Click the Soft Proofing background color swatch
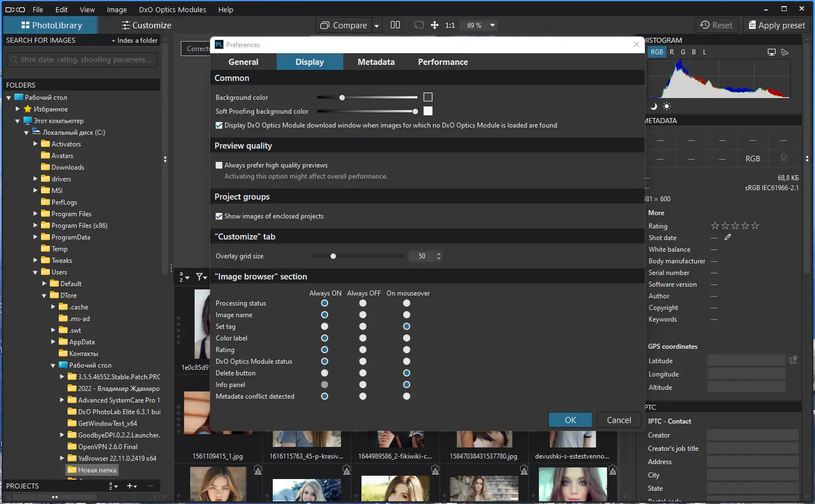Viewport: 815px width, 504px height. coord(428,111)
